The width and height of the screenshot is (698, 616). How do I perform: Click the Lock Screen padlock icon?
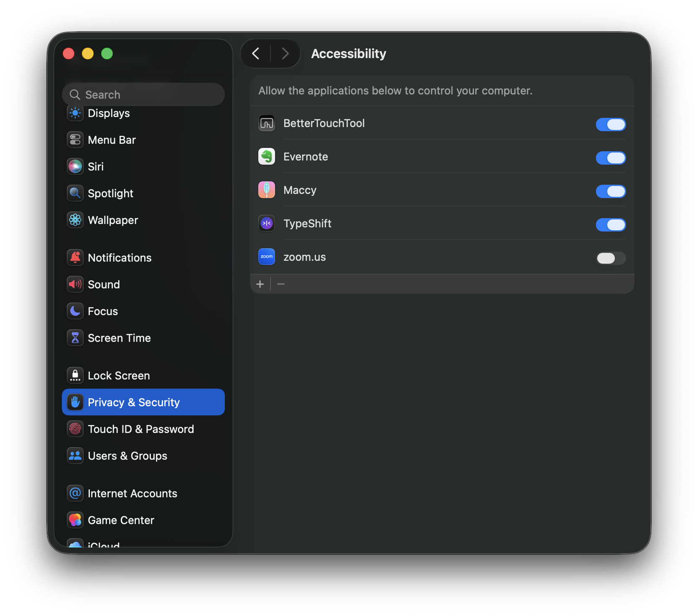point(75,376)
